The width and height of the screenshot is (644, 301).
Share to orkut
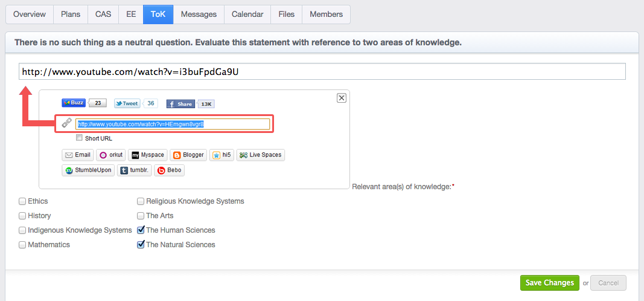[111, 155]
